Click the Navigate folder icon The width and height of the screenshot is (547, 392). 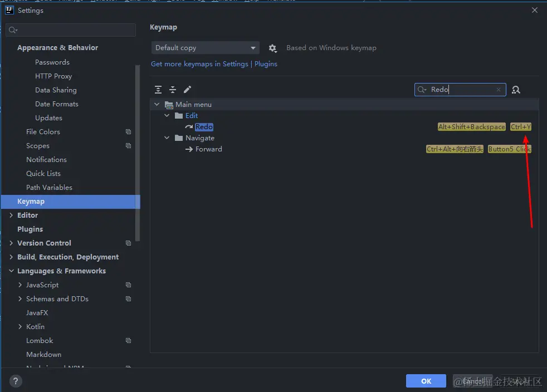click(x=179, y=138)
